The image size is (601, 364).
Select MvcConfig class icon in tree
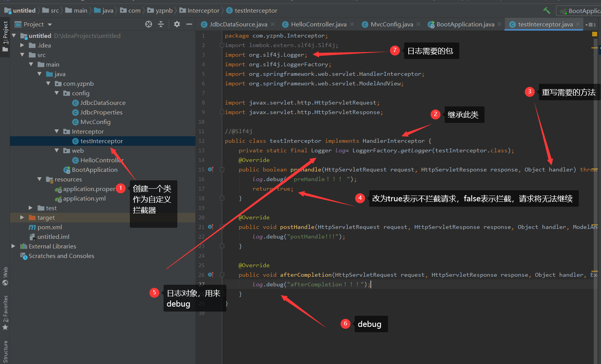click(x=75, y=122)
